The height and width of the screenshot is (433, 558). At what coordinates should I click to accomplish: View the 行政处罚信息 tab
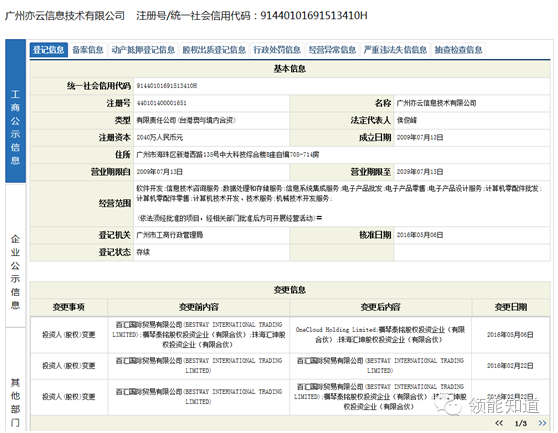(277, 50)
